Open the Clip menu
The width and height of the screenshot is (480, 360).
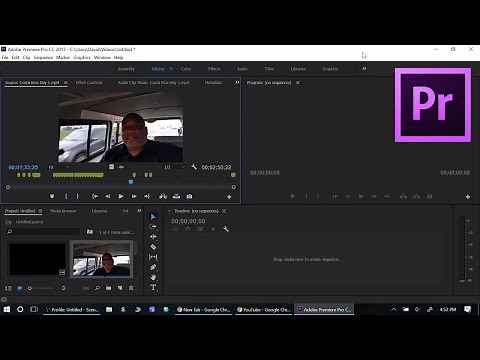coord(26,57)
